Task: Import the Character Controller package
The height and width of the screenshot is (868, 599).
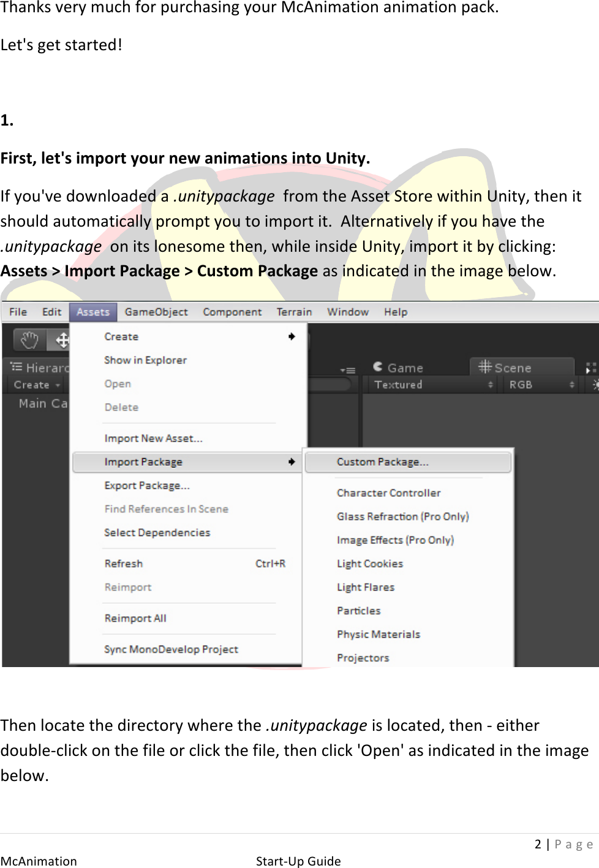Action: point(388,493)
